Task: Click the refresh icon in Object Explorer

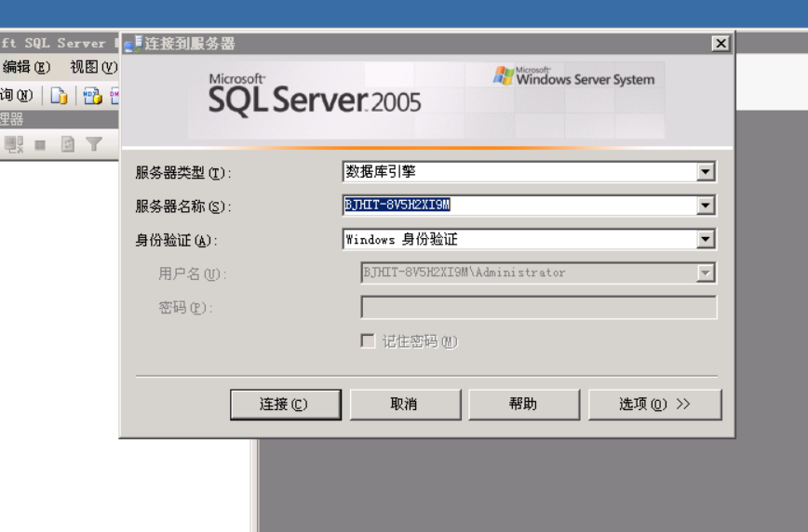Action: pyautogui.click(x=68, y=144)
